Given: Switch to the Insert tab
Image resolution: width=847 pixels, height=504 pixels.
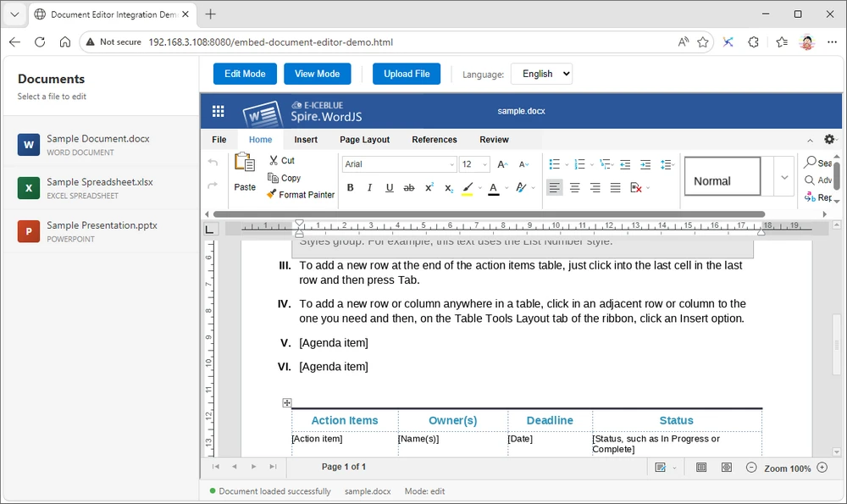Looking at the screenshot, I should [306, 140].
